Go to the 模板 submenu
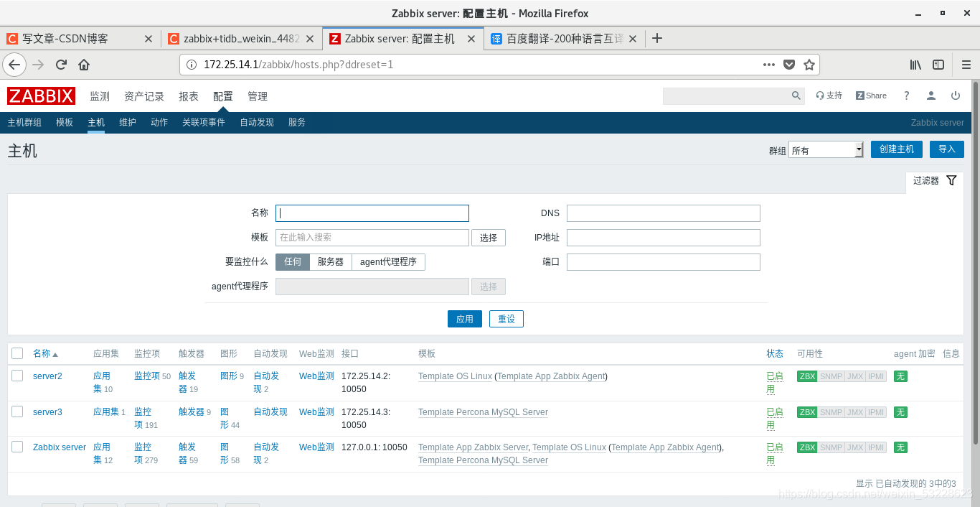 pyautogui.click(x=65, y=123)
